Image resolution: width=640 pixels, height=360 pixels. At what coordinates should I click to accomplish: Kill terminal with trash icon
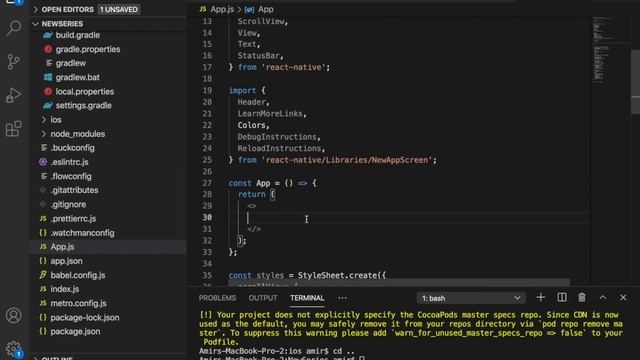pos(582,298)
